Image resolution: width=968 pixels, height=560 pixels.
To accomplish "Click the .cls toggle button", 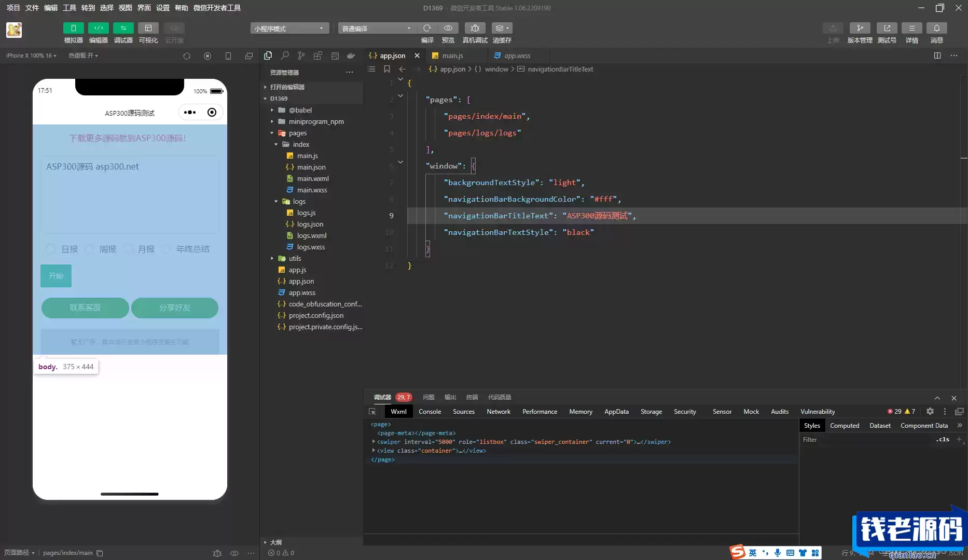I will pyautogui.click(x=943, y=439).
